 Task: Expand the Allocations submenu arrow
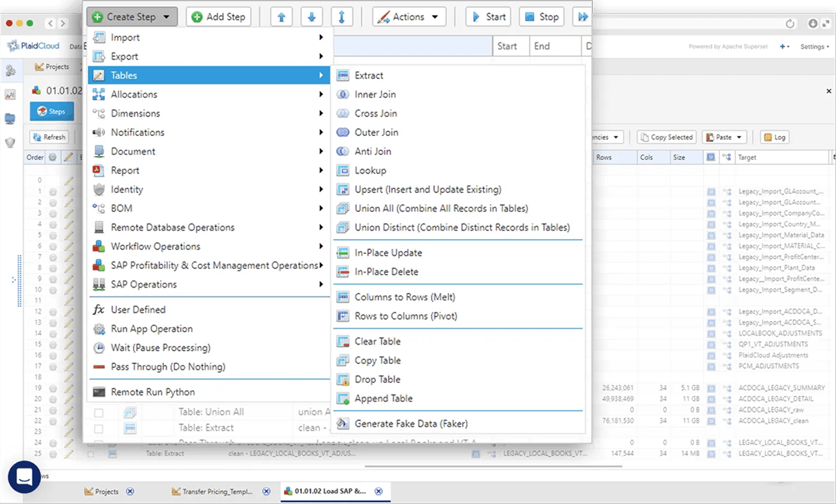point(321,95)
